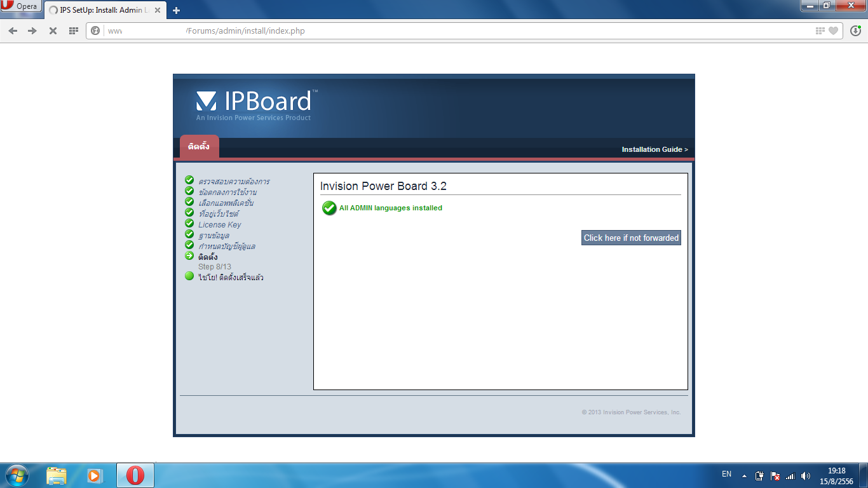Image resolution: width=868 pixels, height=488 pixels.
Task: Click the "All ADMIN languages installed" message
Action: tap(391, 208)
